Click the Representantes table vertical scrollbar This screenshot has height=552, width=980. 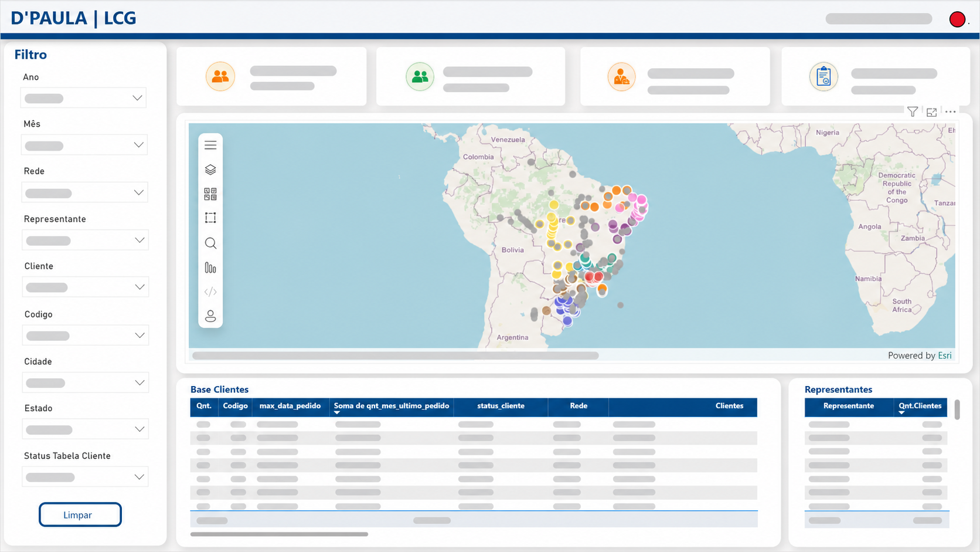point(957,409)
